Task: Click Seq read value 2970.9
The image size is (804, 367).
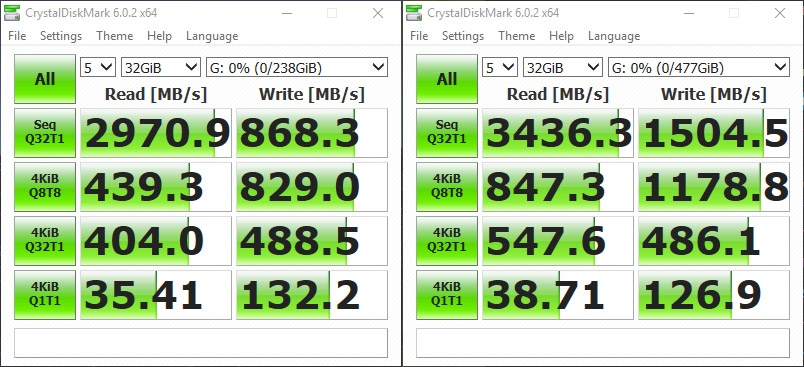Action: click(156, 133)
